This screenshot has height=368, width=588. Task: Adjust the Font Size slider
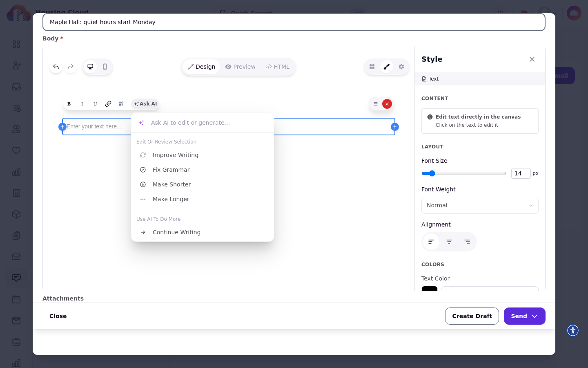coord(464,173)
